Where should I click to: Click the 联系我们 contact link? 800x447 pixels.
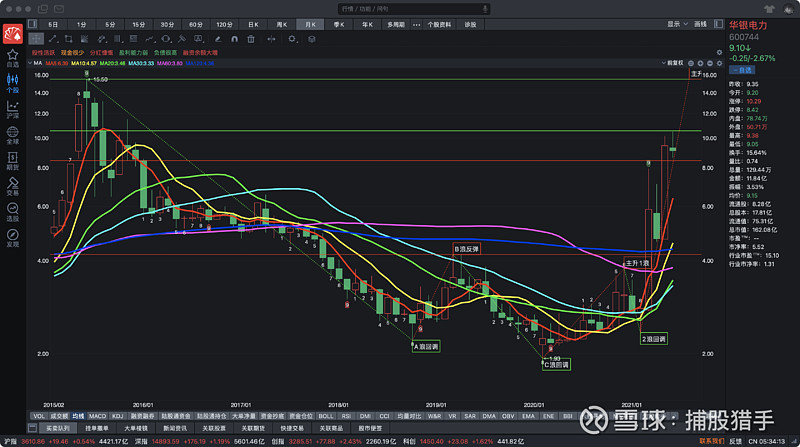point(711,441)
